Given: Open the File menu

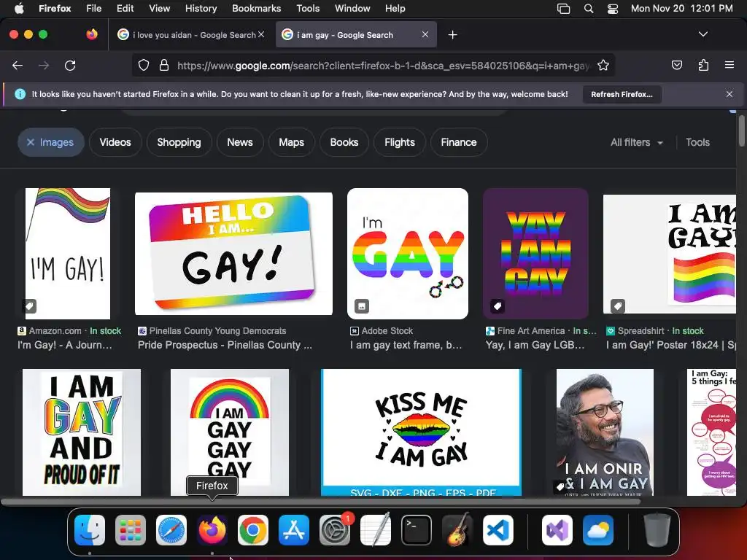Looking at the screenshot, I should pyautogui.click(x=94, y=8).
